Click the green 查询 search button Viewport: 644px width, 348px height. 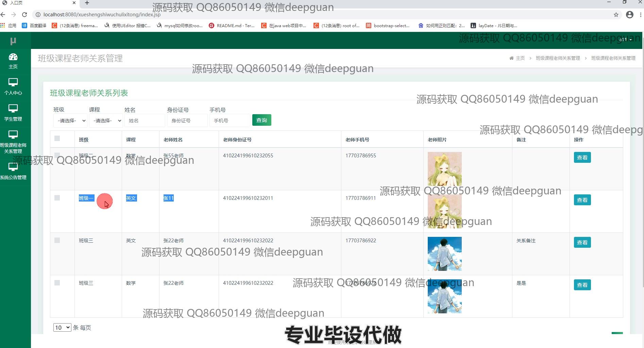pyautogui.click(x=261, y=120)
